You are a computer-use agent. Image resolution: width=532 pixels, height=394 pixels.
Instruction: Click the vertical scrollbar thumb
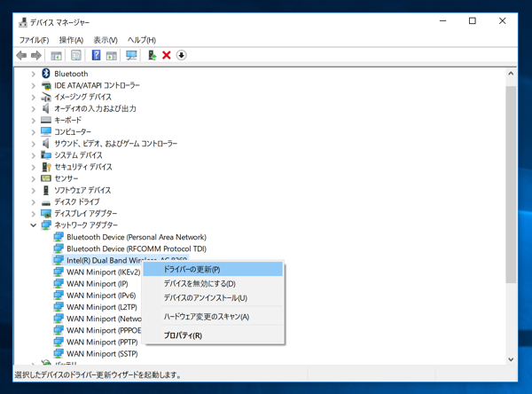click(x=511, y=184)
